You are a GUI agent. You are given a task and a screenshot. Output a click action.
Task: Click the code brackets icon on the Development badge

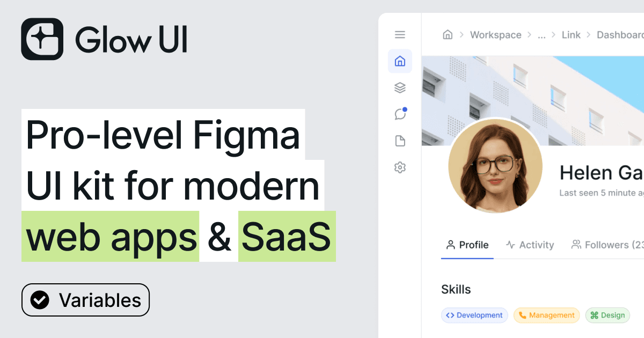tap(450, 315)
